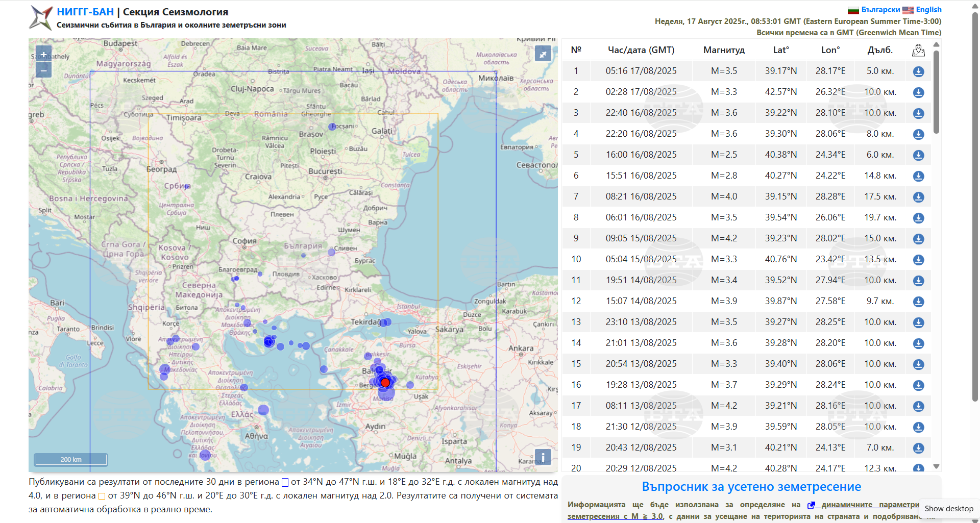This screenshot has height=523, width=980.
Task: Switch site language to Български
Action: [x=880, y=10]
